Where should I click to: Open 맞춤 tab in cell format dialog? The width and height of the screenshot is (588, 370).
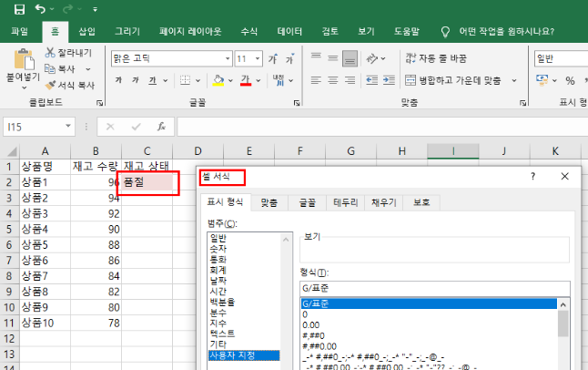(x=269, y=203)
